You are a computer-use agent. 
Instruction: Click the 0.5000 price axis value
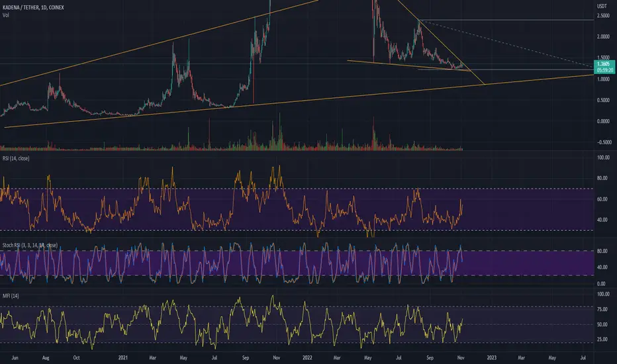pos(603,100)
